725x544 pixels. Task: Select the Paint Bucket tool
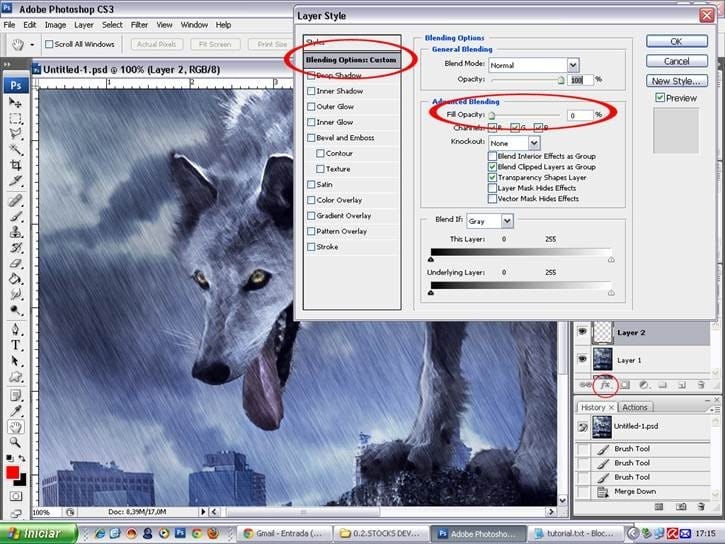point(15,279)
